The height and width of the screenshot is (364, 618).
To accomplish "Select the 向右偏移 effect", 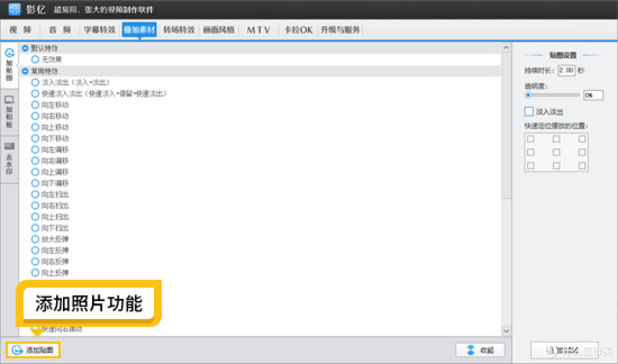I will [35, 160].
